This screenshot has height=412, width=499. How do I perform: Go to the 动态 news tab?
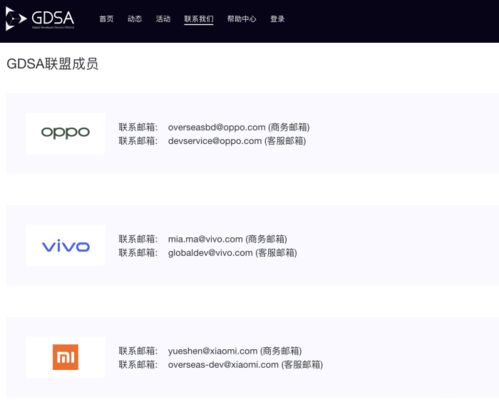(135, 19)
